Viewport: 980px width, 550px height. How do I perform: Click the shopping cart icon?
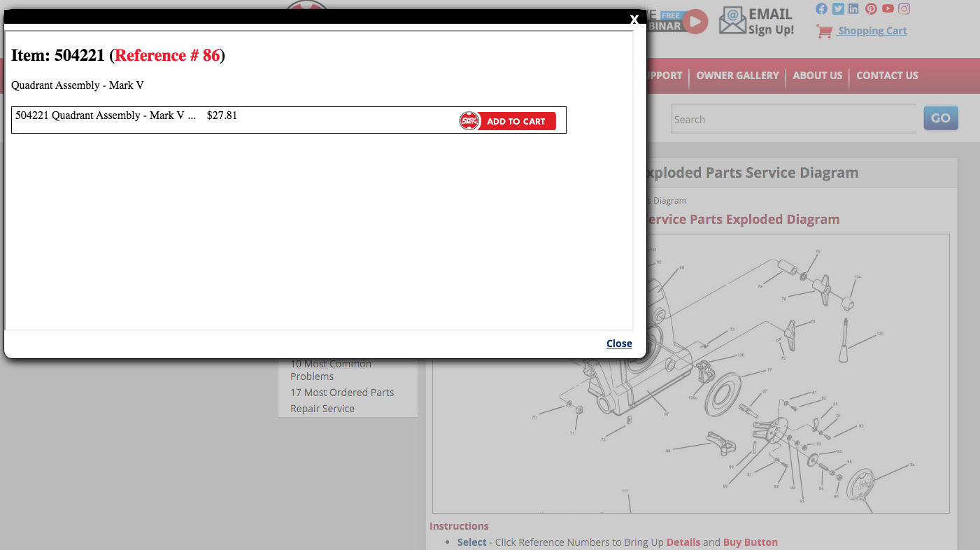coord(825,31)
